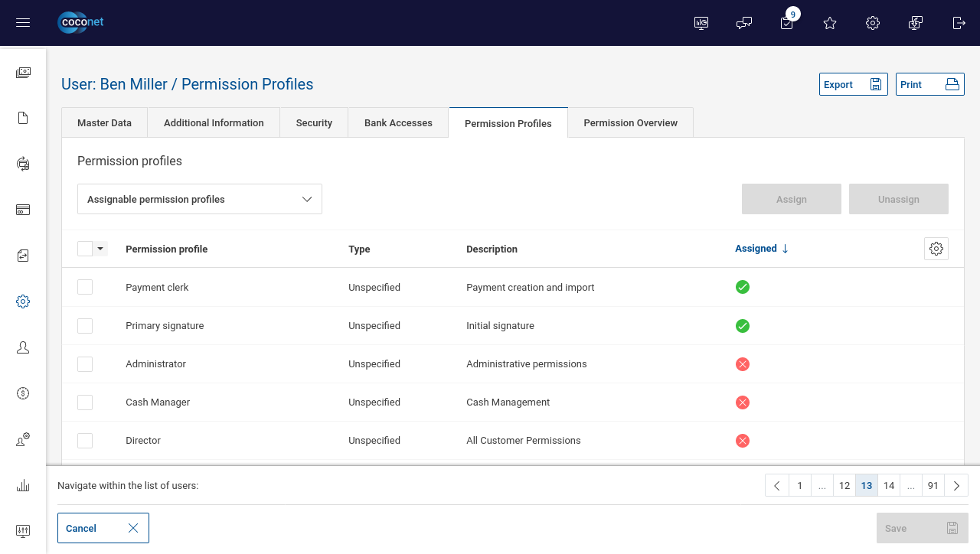Open table column settings gear
The height and width of the screenshot is (554, 980).
point(936,249)
